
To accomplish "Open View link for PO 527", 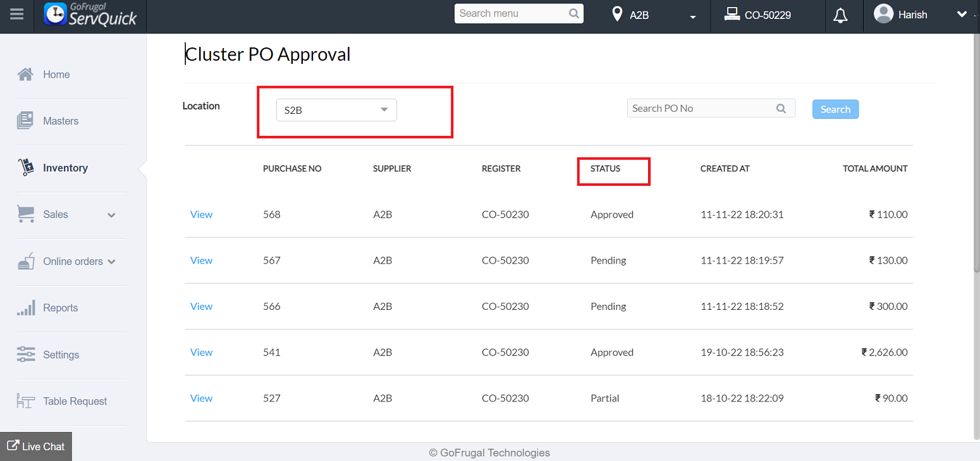I will (201, 398).
